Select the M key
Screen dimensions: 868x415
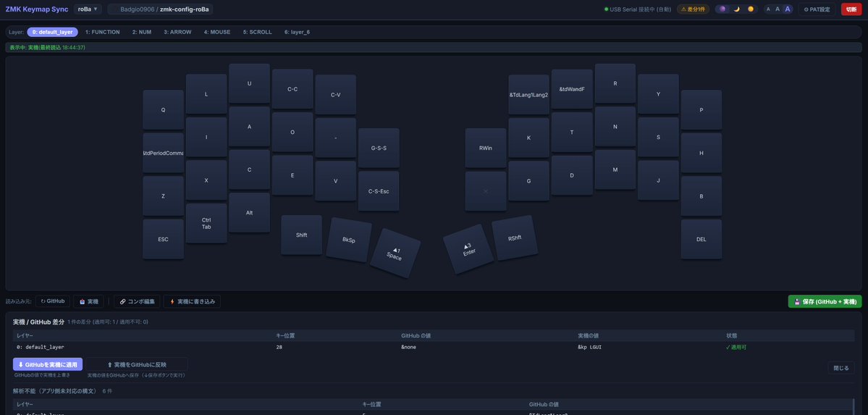click(x=615, y=169)
